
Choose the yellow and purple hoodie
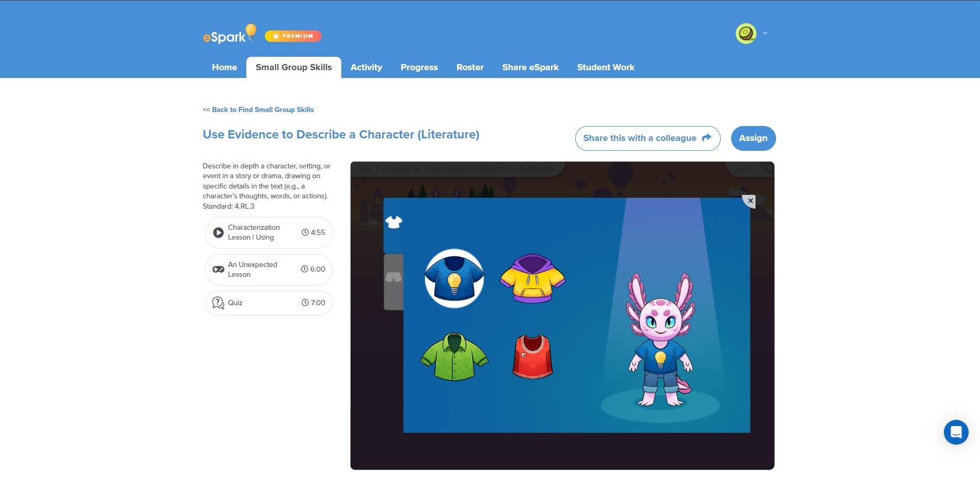[x=533, y=278]
